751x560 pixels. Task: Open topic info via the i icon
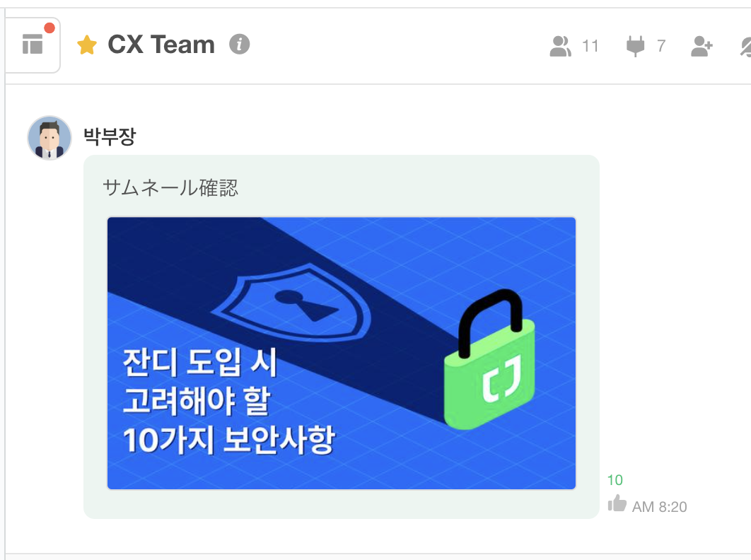coord(240,45)
